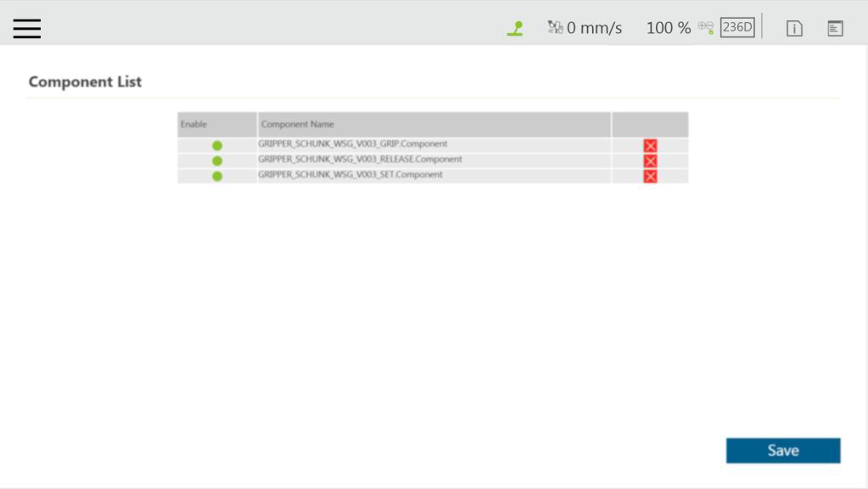Toggle enable dot for WSG_V003_GRIP component
The width and height of the screenshot is (868, 489).
pos(217,146)
